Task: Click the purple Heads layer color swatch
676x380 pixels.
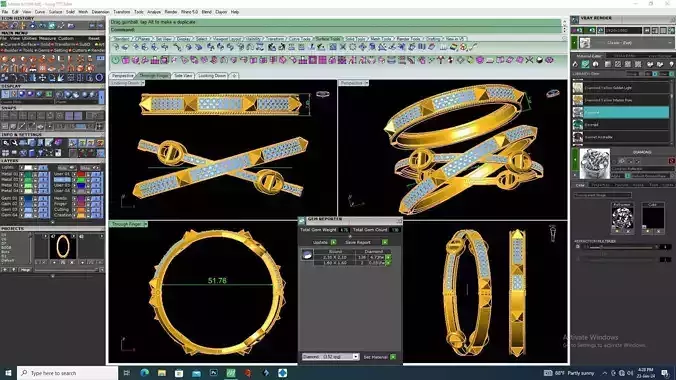Action: 81,198
